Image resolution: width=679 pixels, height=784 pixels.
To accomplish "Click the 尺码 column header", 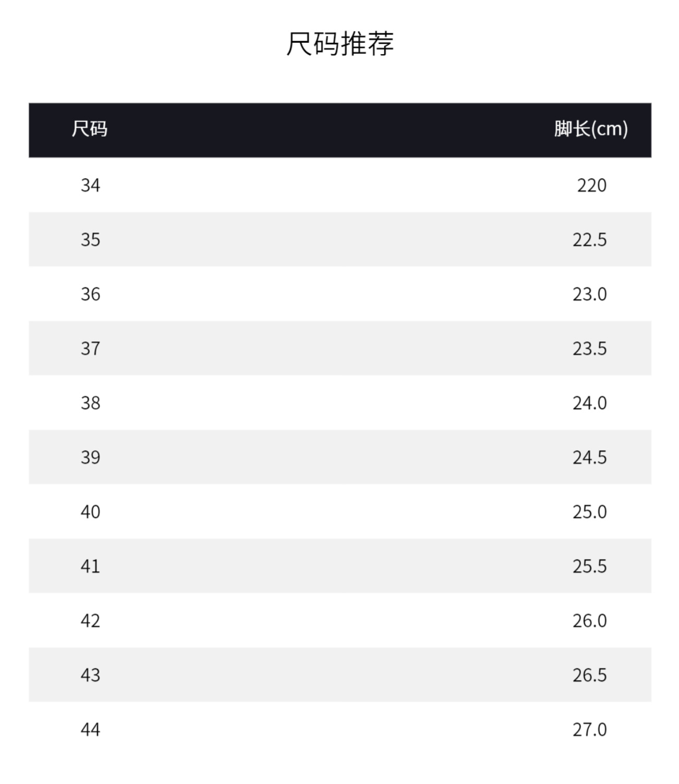I will click(90, 129).
